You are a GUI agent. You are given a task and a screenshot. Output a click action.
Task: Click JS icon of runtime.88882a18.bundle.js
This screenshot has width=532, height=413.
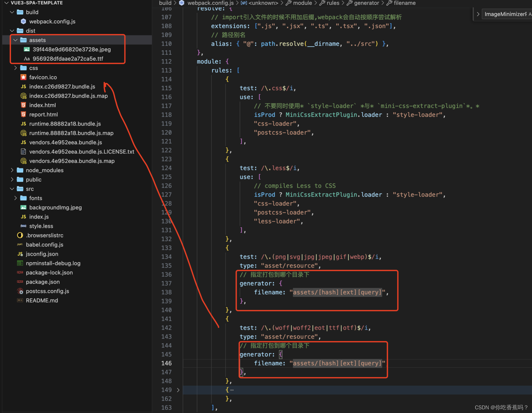[24, 124]
